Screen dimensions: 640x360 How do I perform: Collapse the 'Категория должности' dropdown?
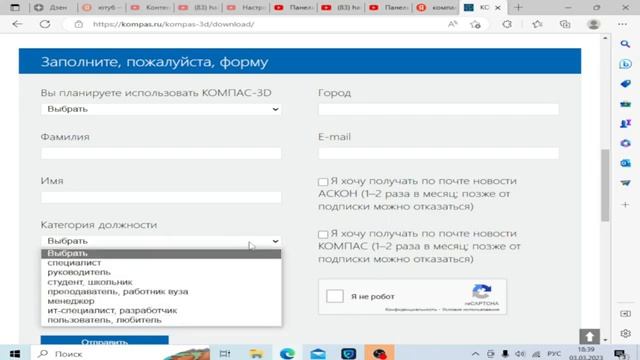click(x=161, y=241)
